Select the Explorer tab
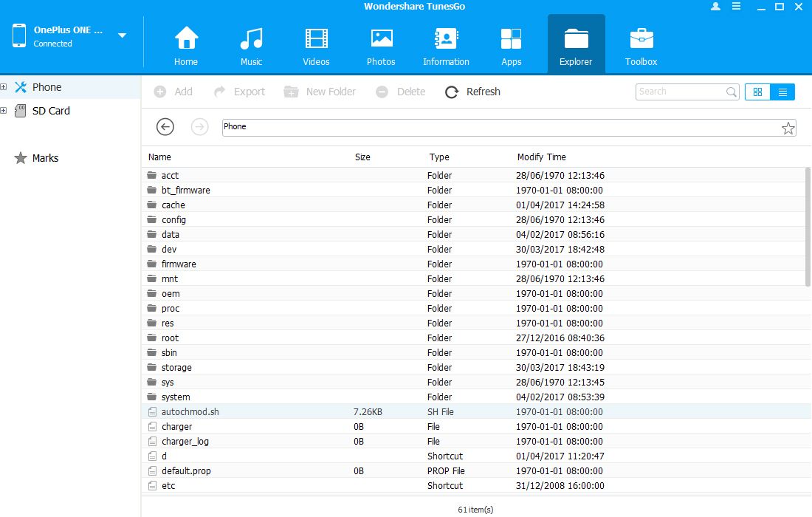812x517 pixels. pos(576,44)
